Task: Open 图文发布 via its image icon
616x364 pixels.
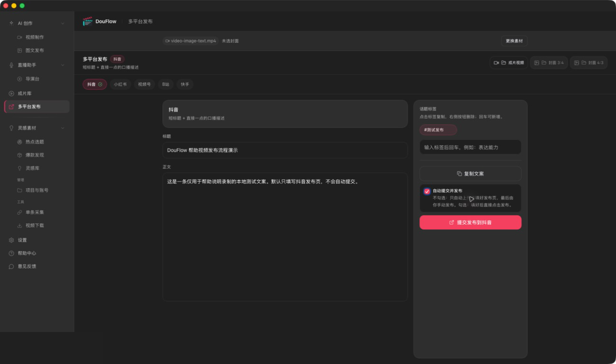Action: [x=20, y=50]
